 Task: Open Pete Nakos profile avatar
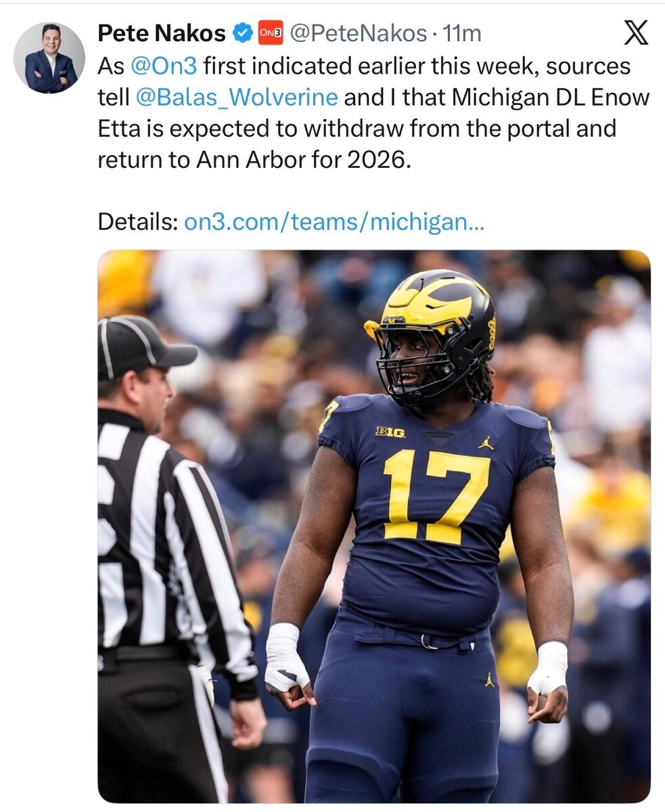tap(49, 58)
